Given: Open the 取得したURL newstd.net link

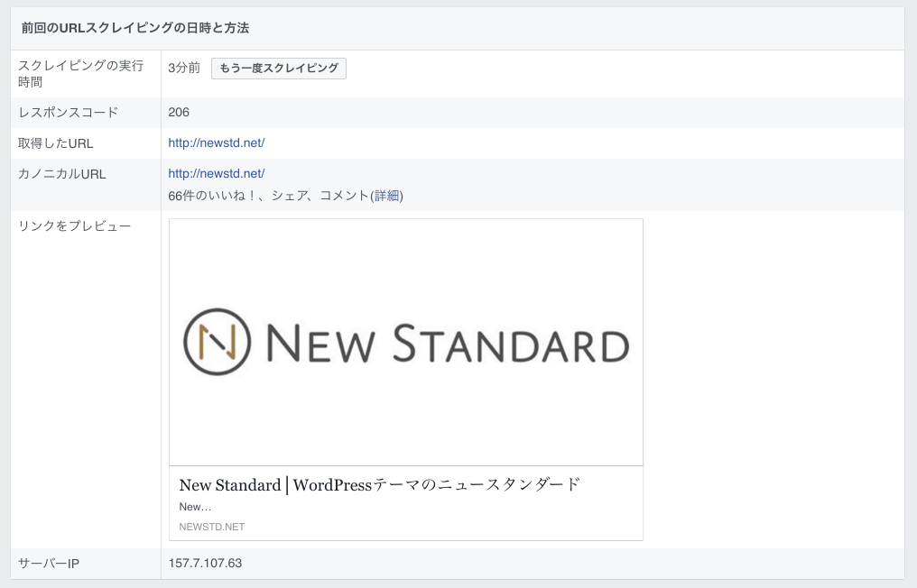Looking at the screenshot, I should tap(216, 143).
